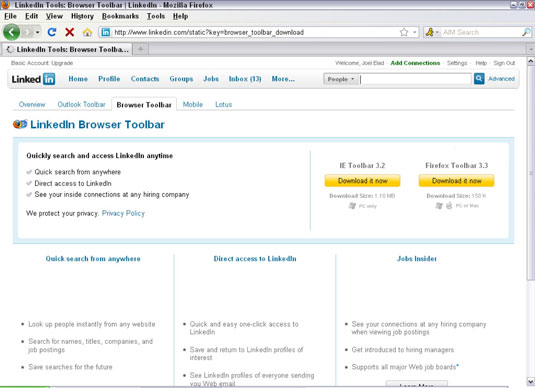Image resolution: width=535 pixels, height=388 pixels.
Task: Click the blue LinkedIn search magnifier button
Action: pos(479,79)
